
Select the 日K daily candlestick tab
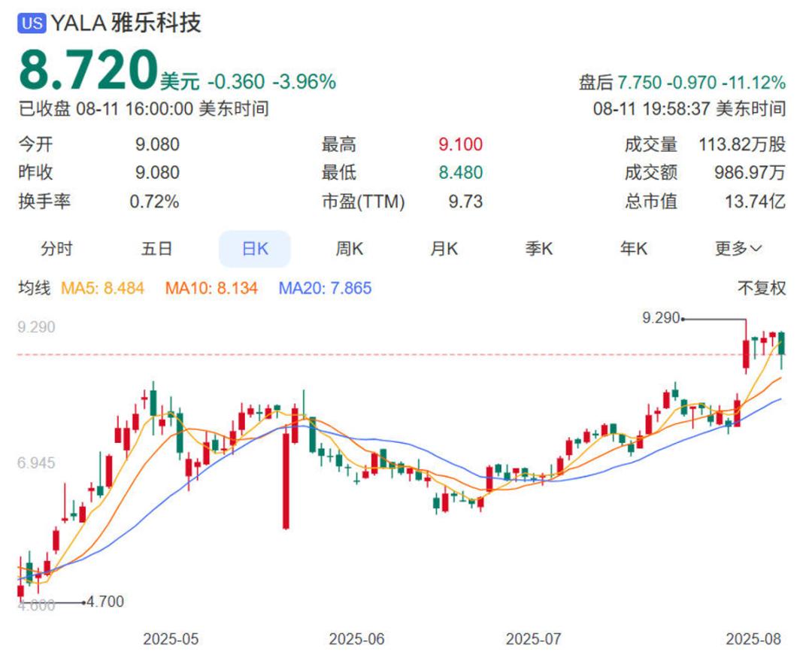point(255,249)
